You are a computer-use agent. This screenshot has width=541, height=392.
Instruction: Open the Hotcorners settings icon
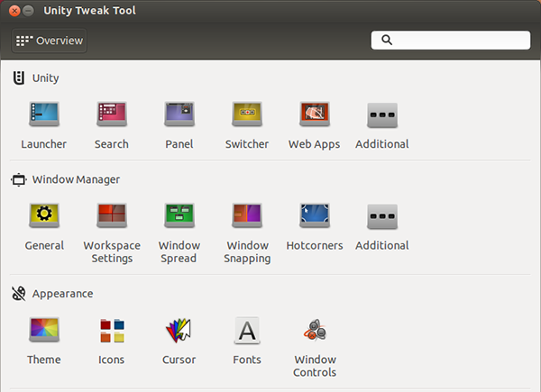(315, 215)
